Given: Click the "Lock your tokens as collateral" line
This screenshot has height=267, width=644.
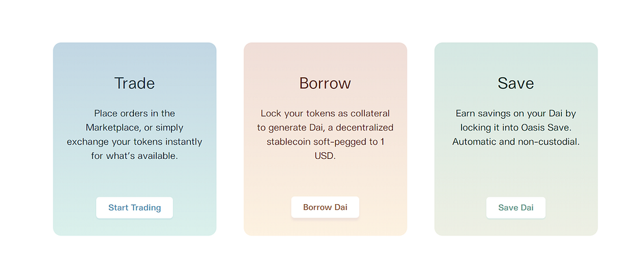Looking at the screenshot, I should (325, 113).
